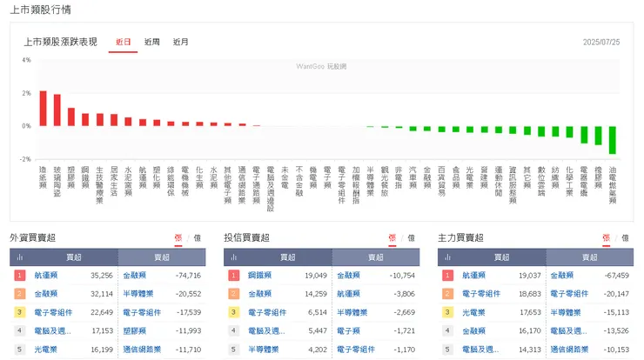Open 光電業 link with 17,653 in 主力買超
The width and height of the screenshot is (644, 360).
pyautogui.click(x=473, y=312)
